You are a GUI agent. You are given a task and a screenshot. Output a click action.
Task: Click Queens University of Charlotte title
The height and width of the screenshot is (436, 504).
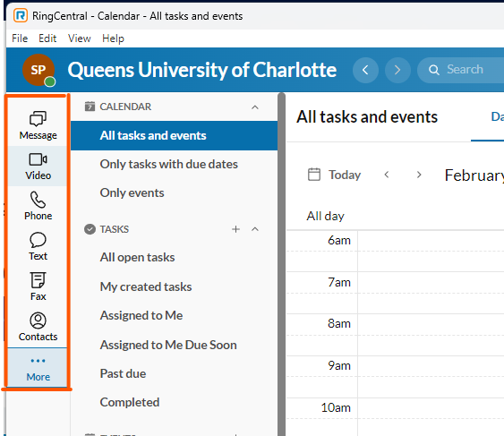[x=202, y=70]
